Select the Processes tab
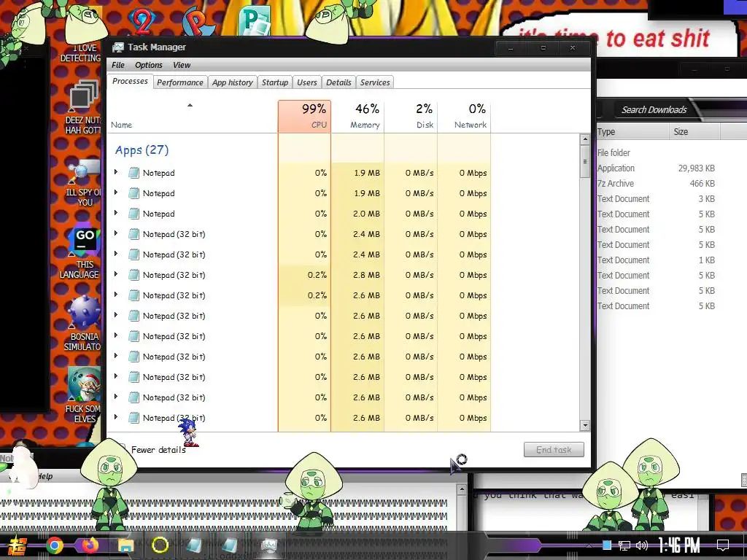The height and width of the screenshot is (560, 747). 130,81
